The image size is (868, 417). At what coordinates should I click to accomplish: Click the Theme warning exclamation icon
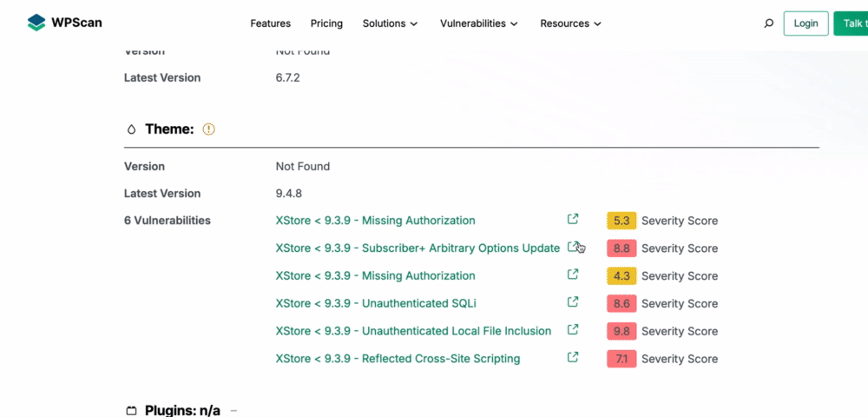click(x=208, y=129)
